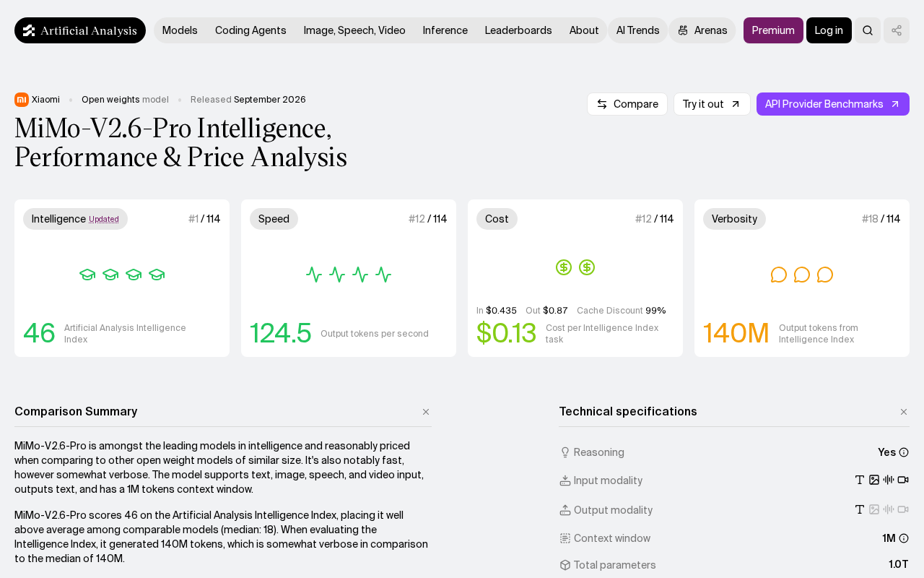Click the text output modality icon
The image size is (924, 578).
coord(860,509)
